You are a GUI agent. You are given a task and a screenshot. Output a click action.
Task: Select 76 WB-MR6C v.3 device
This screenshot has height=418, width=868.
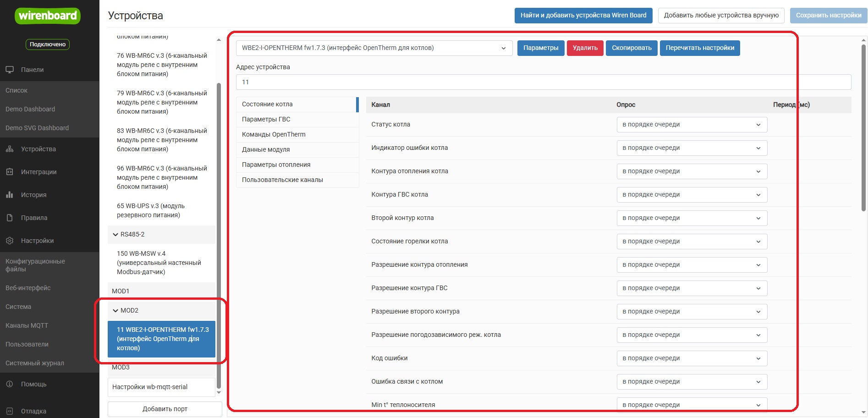click(162, 65)
